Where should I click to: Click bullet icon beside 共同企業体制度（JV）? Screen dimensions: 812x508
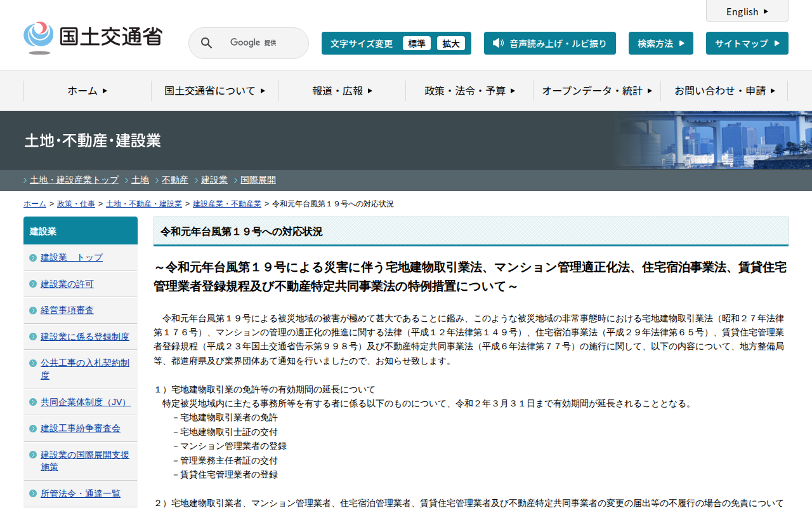point(33,402)
